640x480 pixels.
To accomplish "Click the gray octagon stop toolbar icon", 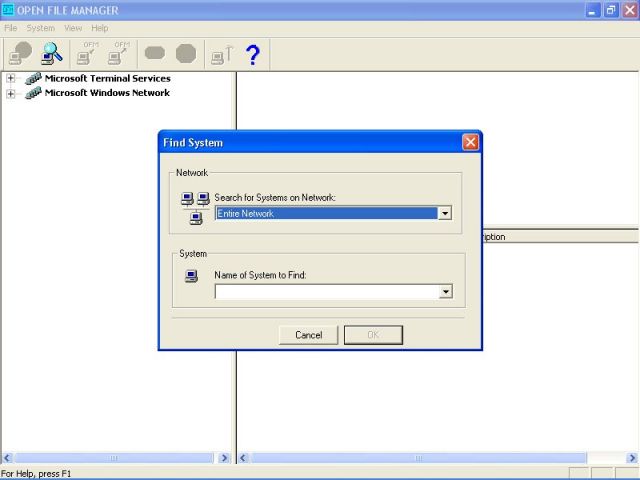I will point(186,53).
